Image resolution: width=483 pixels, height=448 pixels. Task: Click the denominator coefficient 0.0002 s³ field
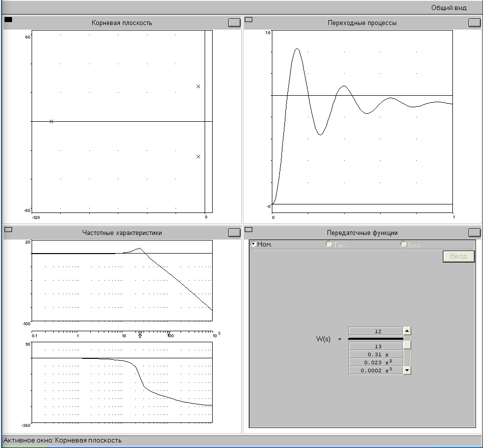point(376,370)
